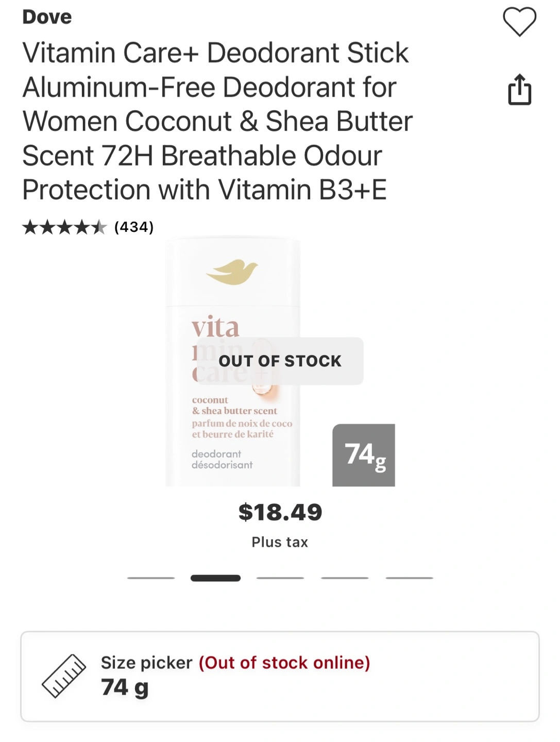
Task: Tap the Vitamin Care+ Deodorant Stick title
Action: click(x=216, y=121)
